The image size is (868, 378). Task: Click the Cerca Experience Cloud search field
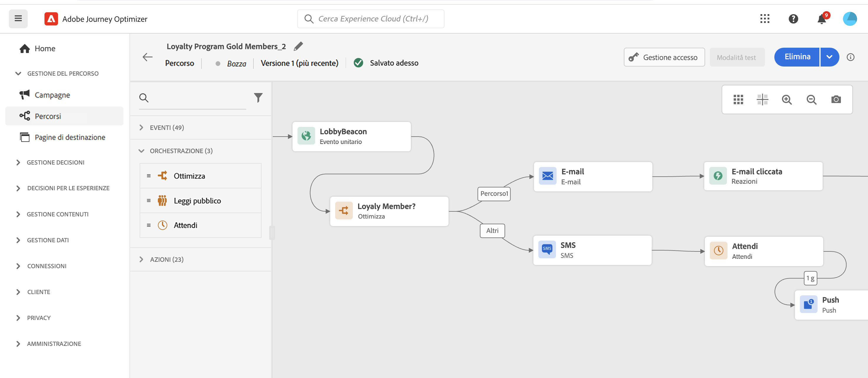[373, 19]
